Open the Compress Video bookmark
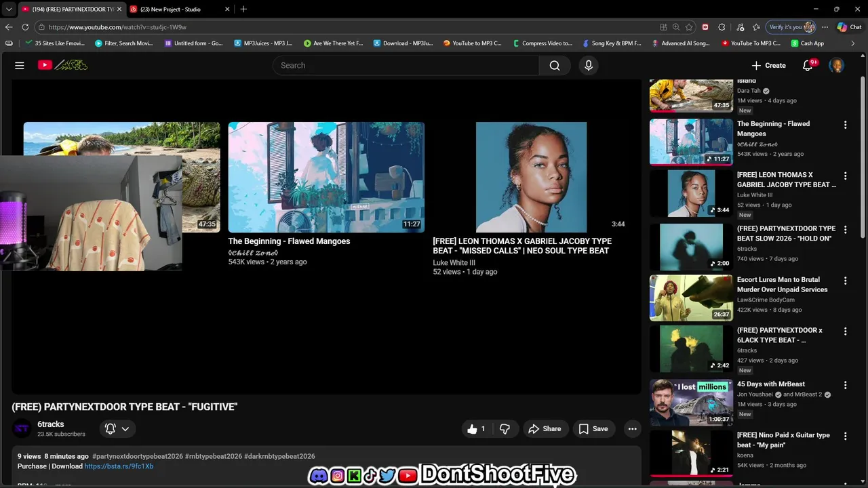This screenshot has width=868, height=488. (542, 43)
